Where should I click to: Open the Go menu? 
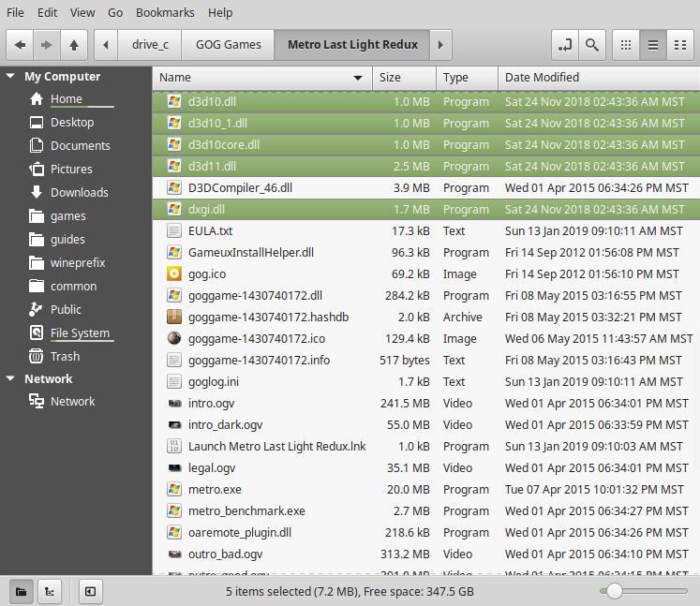tap(115, 12)
